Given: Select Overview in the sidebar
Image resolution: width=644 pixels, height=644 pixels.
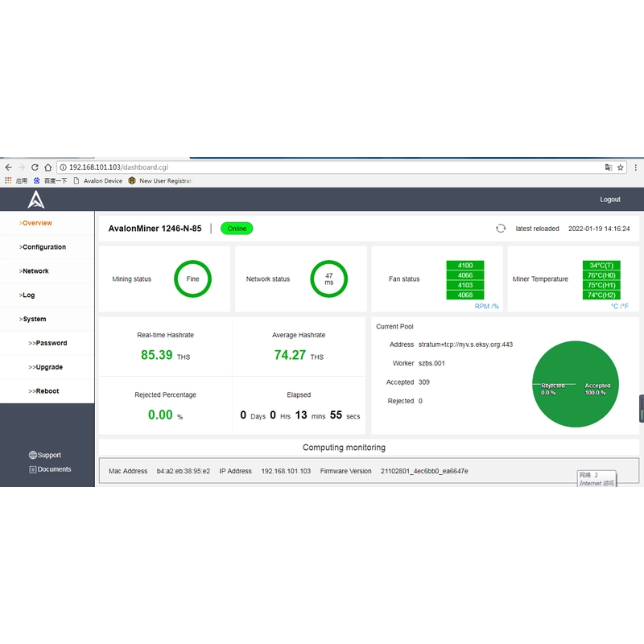Looking at the screenshot, I should click(x=35, y=223).
